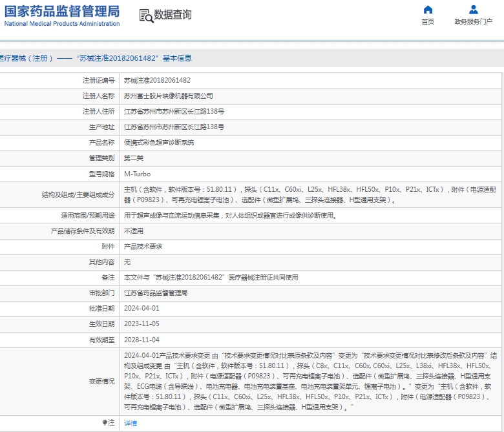Image resolution: width=504 pixels, height=432 pixels.
Task: Open the 详情 details link
Action: click(131, 424)
